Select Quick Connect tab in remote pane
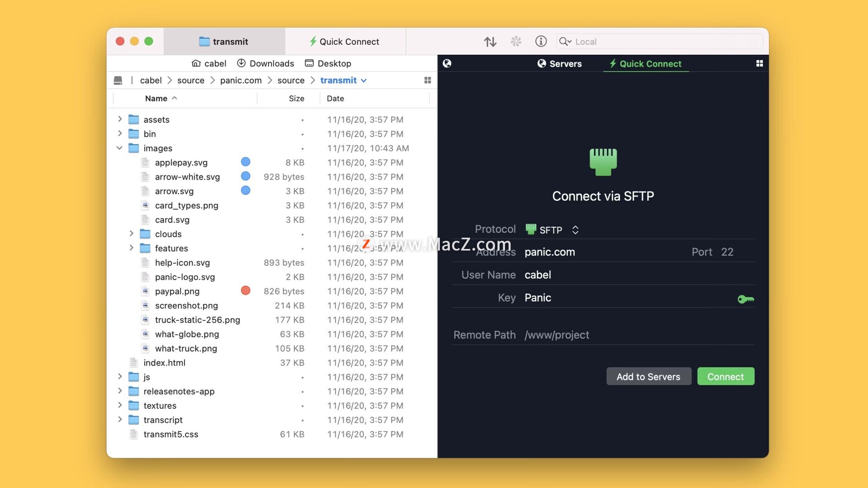Viewport: 868px width, 488px height. click(646, 64)
